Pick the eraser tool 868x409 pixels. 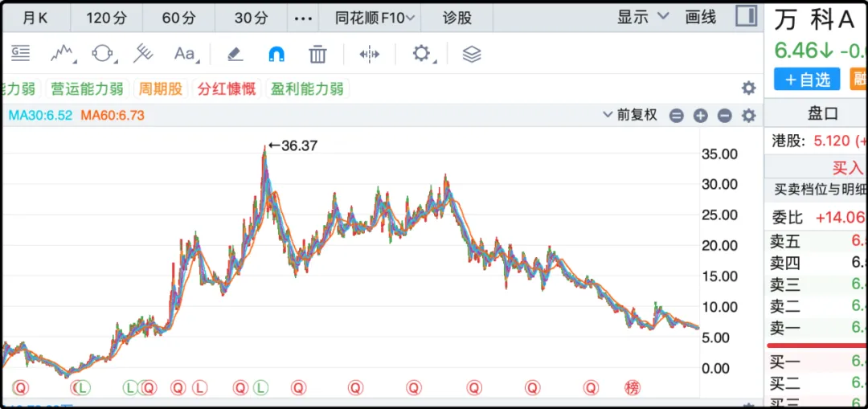click(x=234, y=54)
